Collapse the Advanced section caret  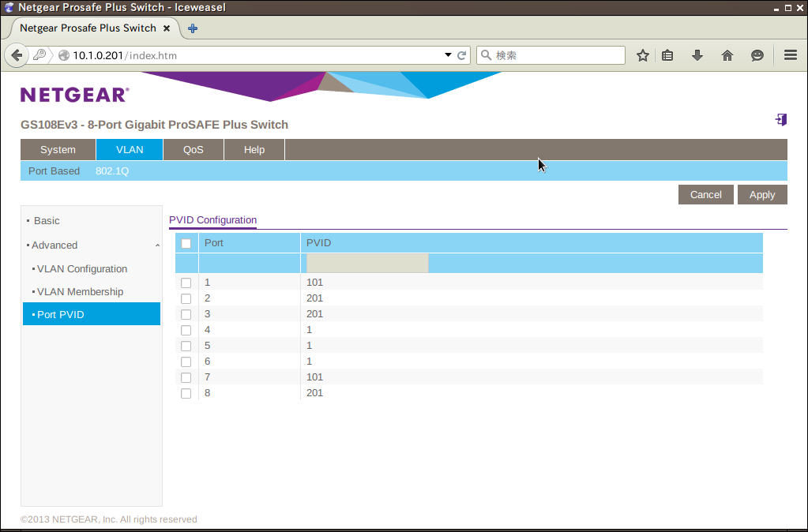[157, 245]
